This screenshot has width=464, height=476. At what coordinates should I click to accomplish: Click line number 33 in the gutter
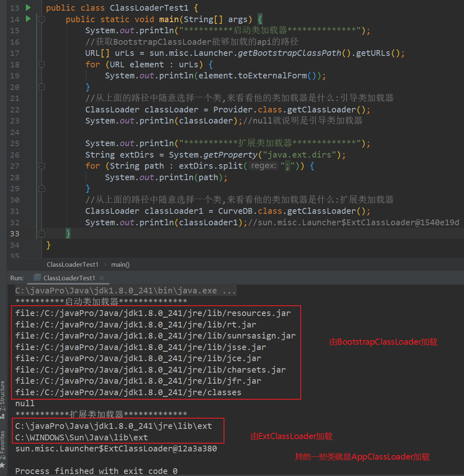[x=15, y=234]
